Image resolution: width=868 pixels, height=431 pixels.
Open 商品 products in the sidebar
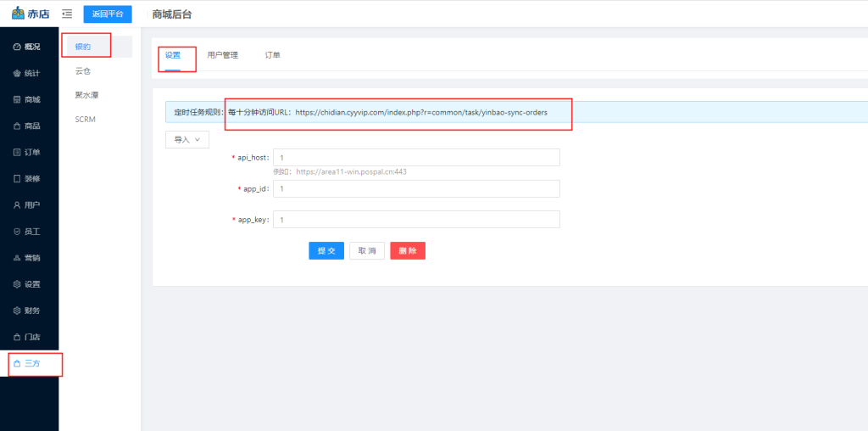pos(27,126)
